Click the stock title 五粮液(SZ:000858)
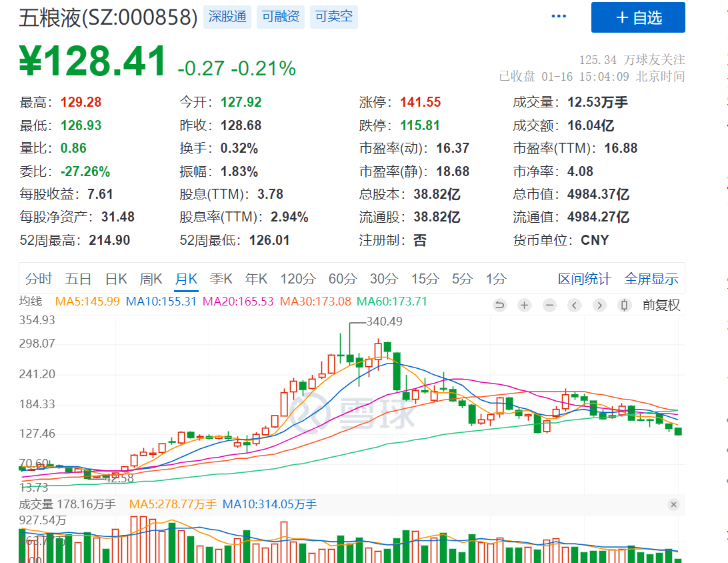728x563 pixels. [x=108, y=17]
